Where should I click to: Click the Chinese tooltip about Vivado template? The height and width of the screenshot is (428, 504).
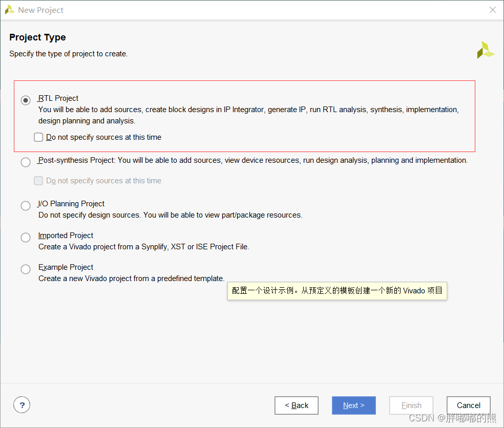337,291
